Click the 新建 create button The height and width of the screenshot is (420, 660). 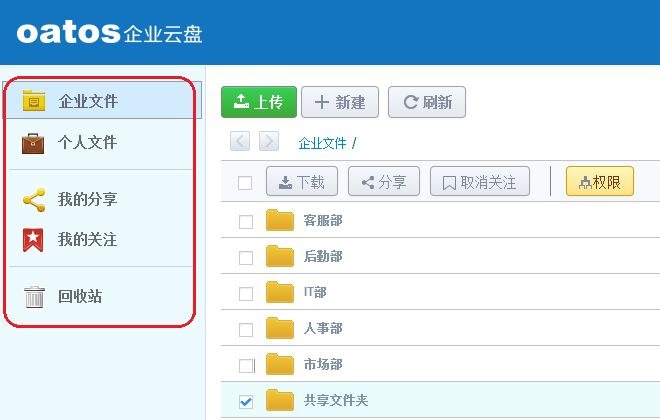339,102
